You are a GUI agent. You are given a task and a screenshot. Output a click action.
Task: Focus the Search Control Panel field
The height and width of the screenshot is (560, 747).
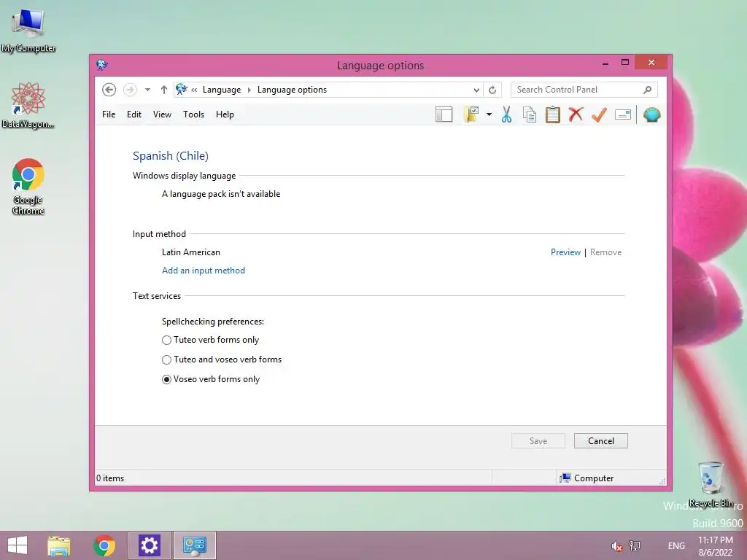(x=584, y=90)
